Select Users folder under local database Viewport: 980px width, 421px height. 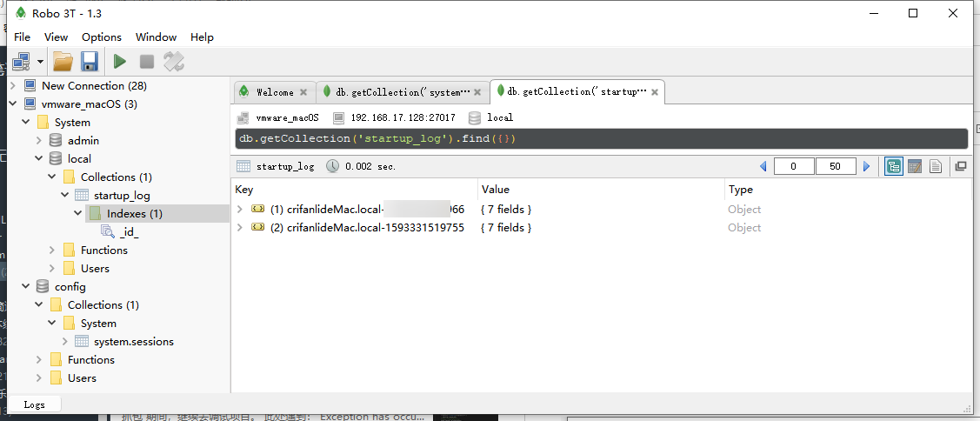tap(95, 269)
